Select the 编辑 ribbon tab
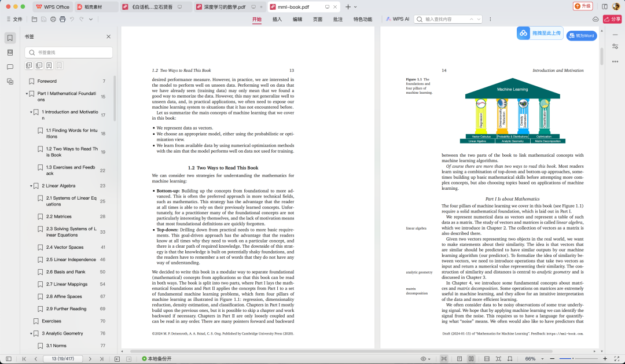Viewport: 625px width, 364px height. tap(297, 19)
